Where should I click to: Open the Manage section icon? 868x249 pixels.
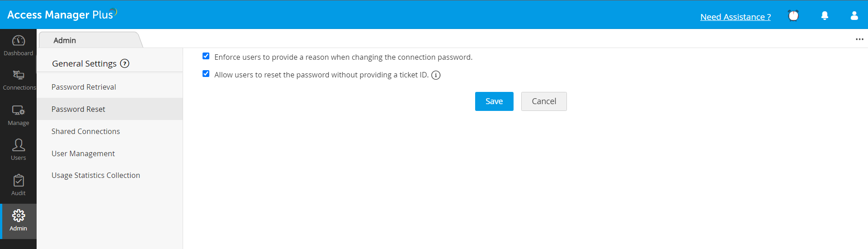click(x=19, y=111)
